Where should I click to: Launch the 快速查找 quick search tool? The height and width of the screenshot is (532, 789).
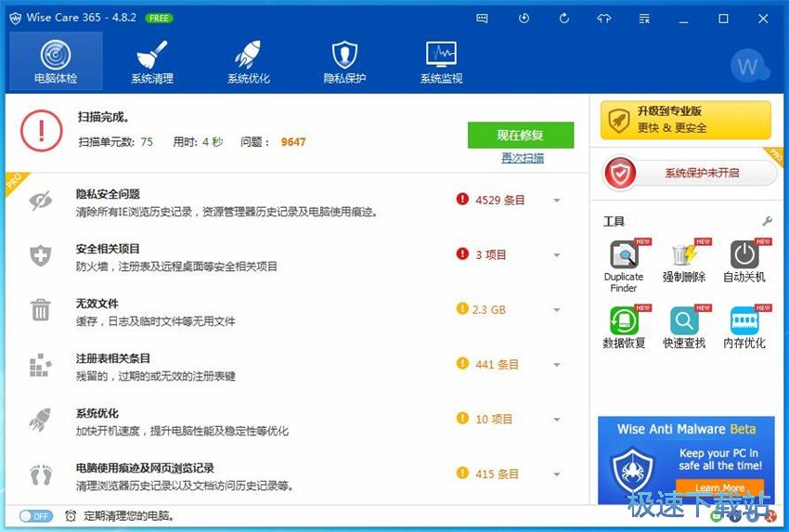[x=684, y=327]
